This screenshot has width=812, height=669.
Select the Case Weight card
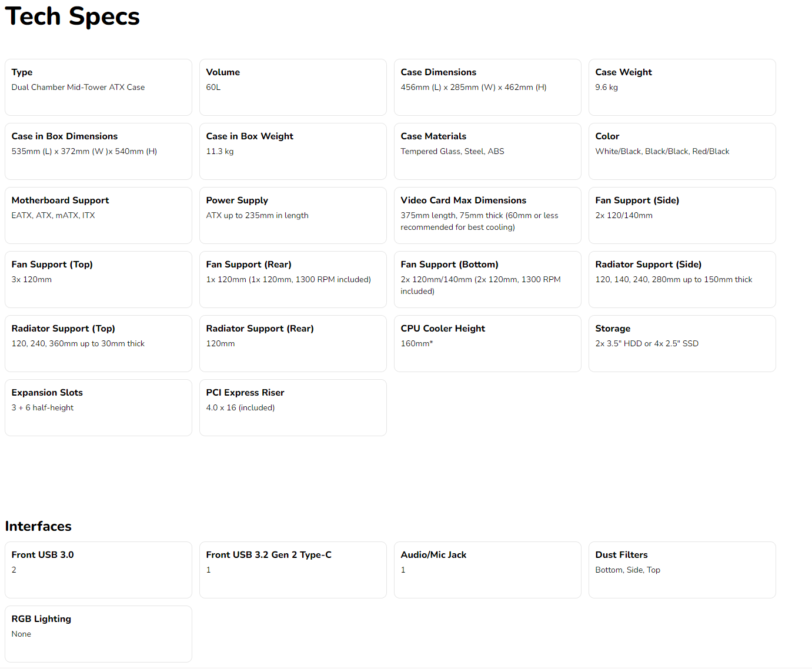[x=682, y=87]
